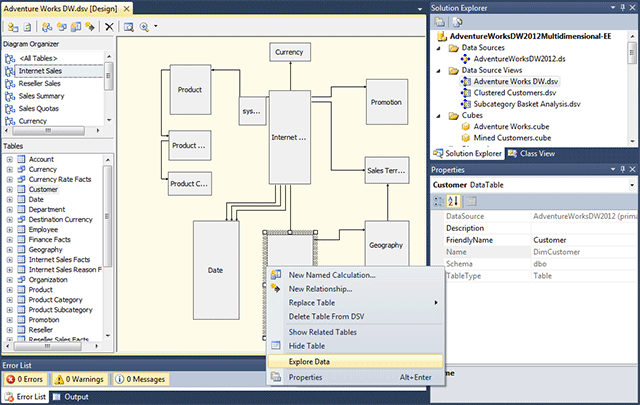Select Reseller Sales in Diagram Organizer
Screen dimensions: 640x405
41,84
